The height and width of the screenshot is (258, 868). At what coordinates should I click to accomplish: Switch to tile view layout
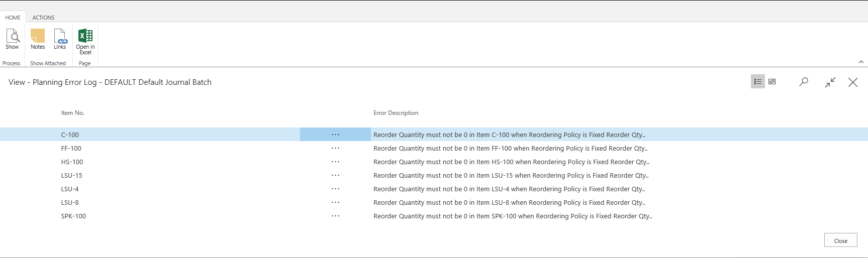(x=772, y=82)
